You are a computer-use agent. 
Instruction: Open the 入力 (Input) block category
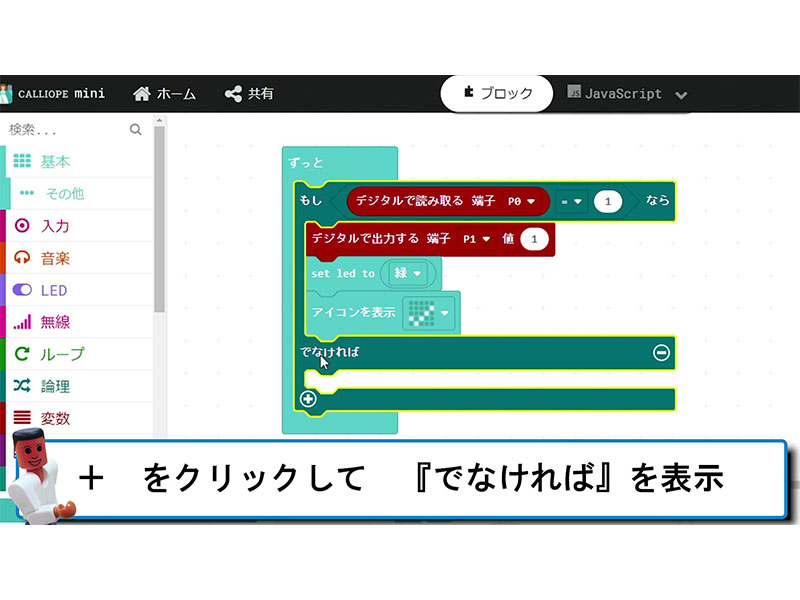point(55,226)
